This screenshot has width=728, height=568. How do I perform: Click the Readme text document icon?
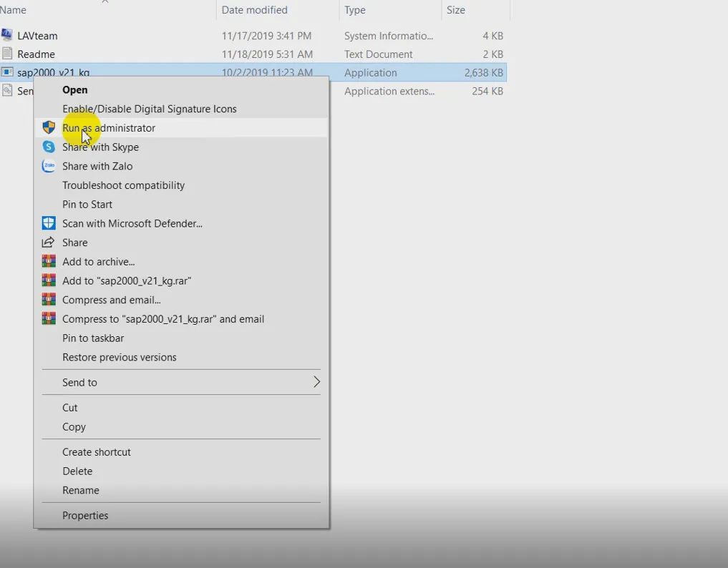(9, 54)
